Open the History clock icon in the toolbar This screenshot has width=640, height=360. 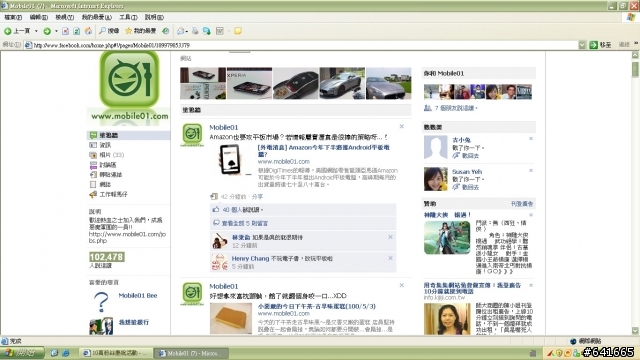[165, 31]
